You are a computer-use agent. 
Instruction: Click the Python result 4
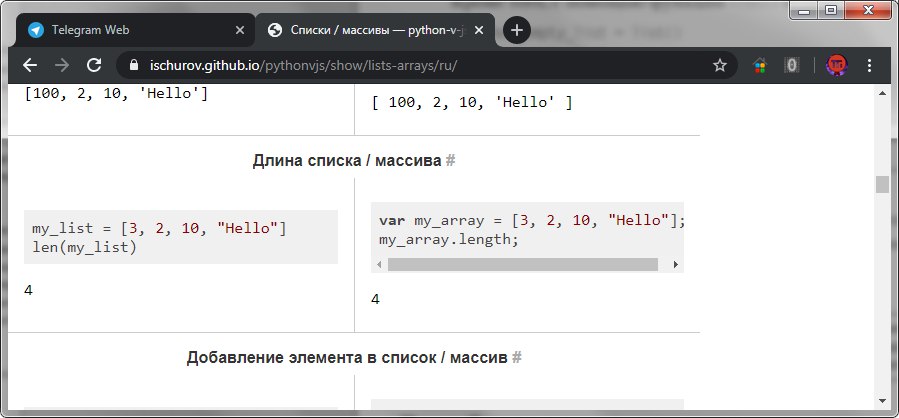pyautogui.click(x=28, y=290)
